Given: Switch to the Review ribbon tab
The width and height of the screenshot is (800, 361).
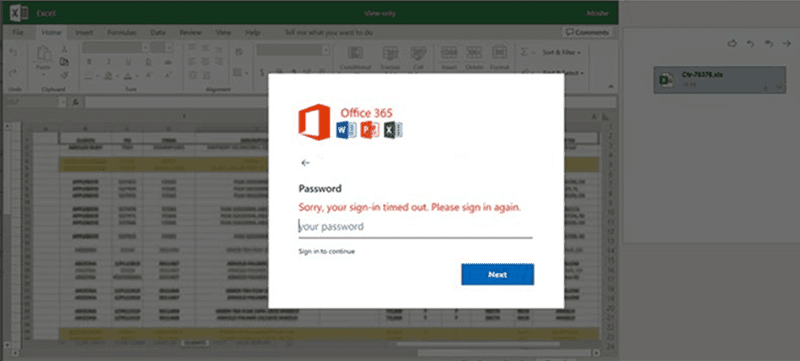Looking at the screenshot, I should 190,33.
